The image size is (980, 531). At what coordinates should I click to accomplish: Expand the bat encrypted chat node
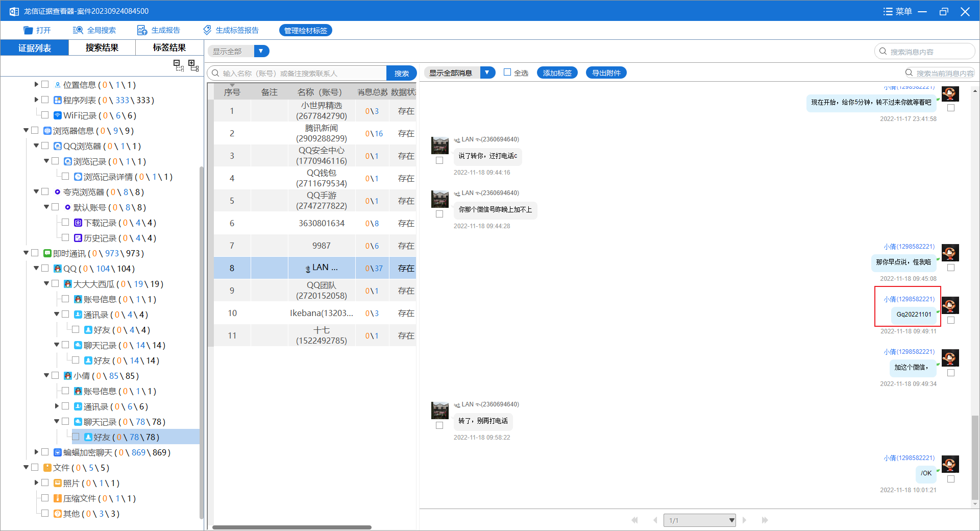pyautogui.click(x=36, y=452)
